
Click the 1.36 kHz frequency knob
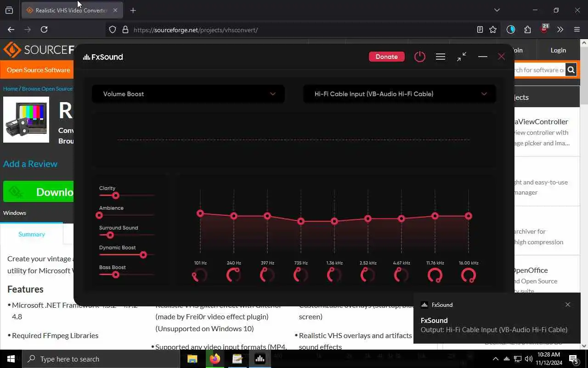[334, 276]
